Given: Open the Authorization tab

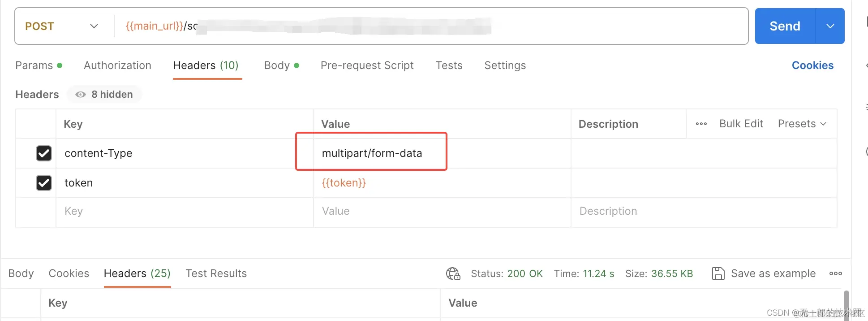Looking at the screenshot, I should pos(117,65).
